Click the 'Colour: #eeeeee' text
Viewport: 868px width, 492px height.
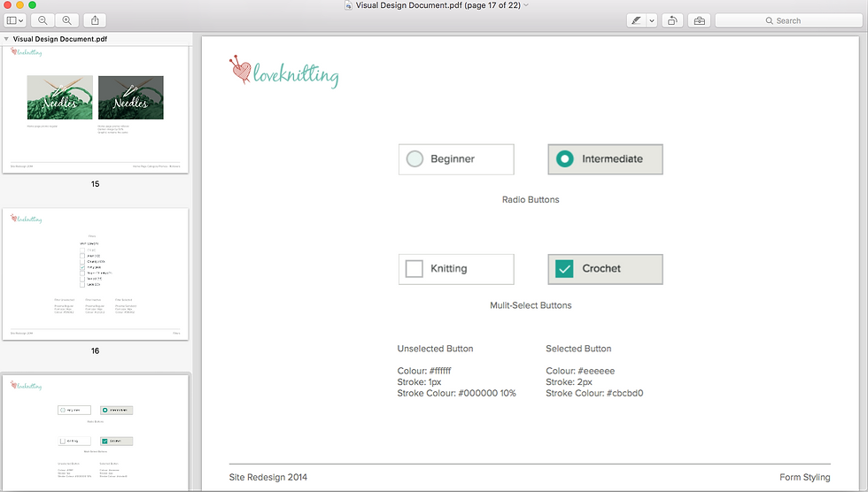pyautogui.click(x=580, y=371)
